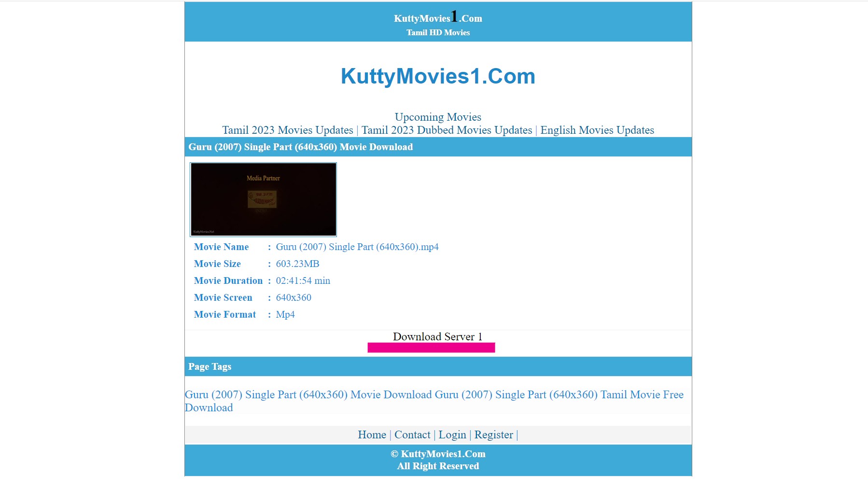Click the 'Movie Screen' label
Screen dimensions: 868x490
coord(223,297)
